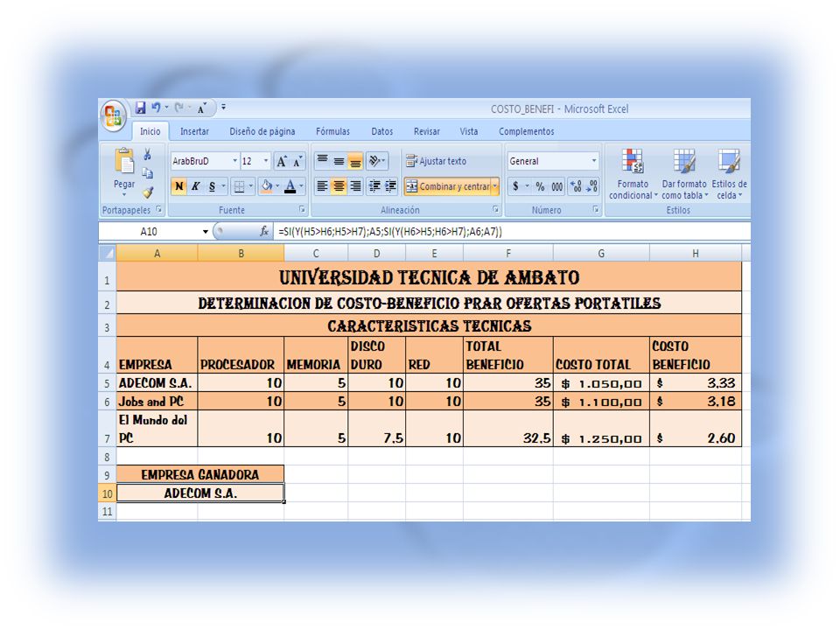Apply accounting $ number format

click(515, 186)
